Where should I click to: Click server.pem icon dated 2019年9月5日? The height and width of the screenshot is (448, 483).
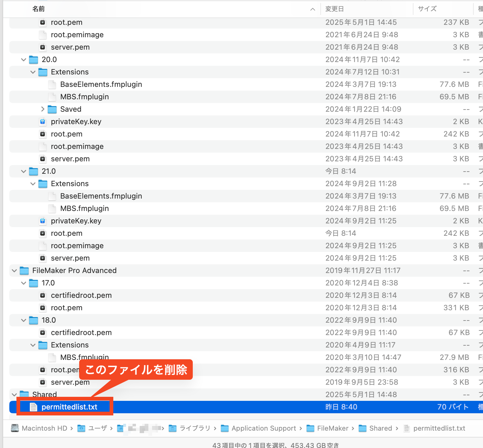tap(43, 382)
